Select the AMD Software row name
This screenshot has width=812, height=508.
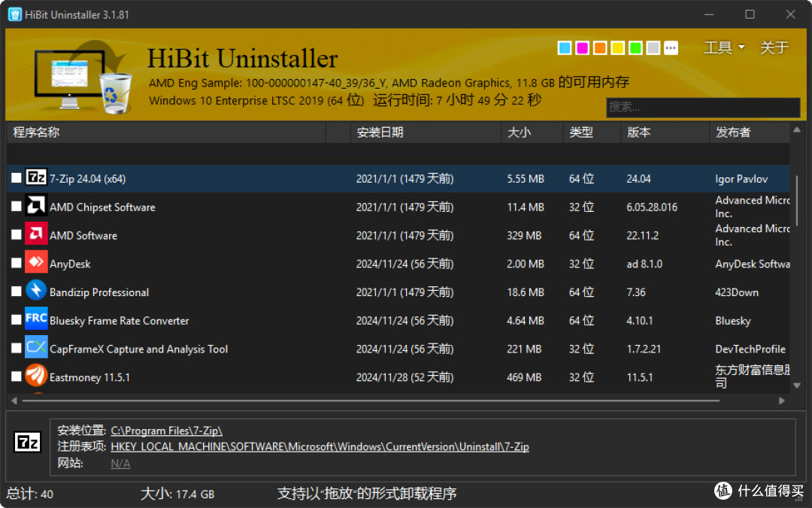tap(83, 236)
